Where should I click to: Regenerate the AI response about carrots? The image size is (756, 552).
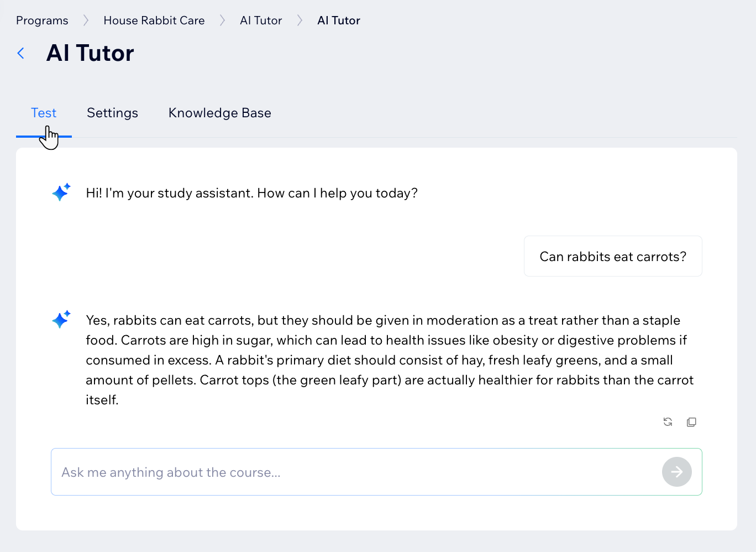[x=668, y=422]
